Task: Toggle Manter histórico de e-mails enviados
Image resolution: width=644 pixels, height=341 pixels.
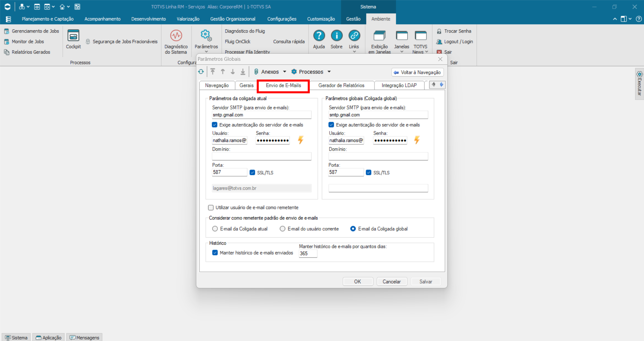Action: coord(215,253)
